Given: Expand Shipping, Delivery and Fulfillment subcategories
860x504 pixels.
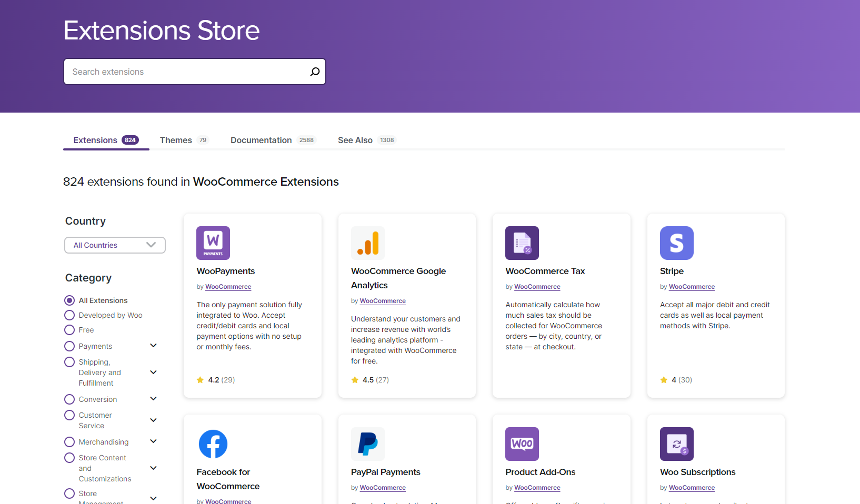Looking at the screenshot, I should [x=154, y=372].
